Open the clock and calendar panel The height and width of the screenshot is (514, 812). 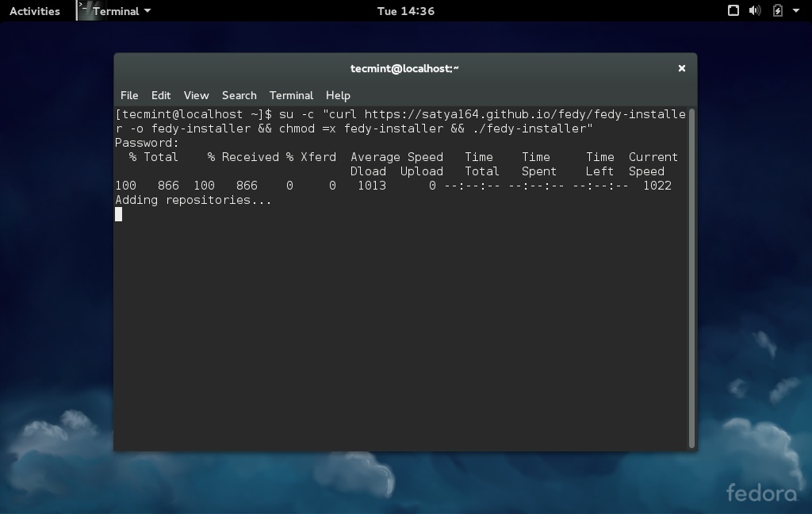point(405,11)
